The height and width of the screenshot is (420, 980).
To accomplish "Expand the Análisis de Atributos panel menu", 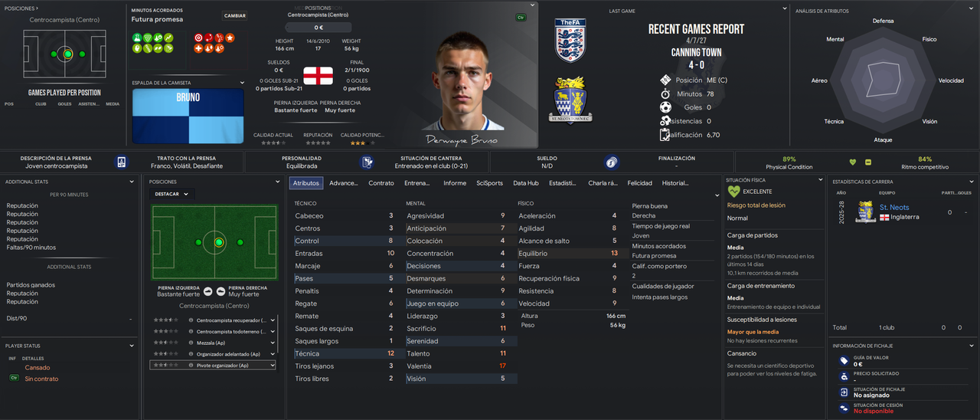I will [x=972, y=10].
